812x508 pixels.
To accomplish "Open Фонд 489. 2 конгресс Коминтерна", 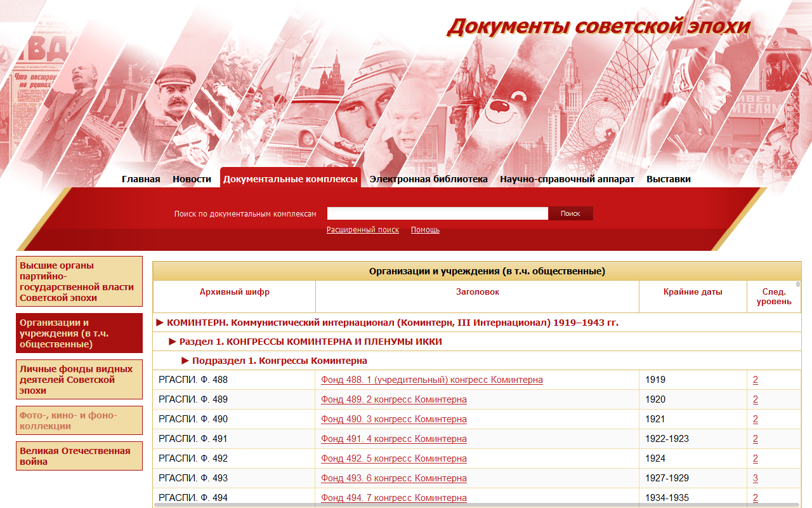I will pos(394,399).
